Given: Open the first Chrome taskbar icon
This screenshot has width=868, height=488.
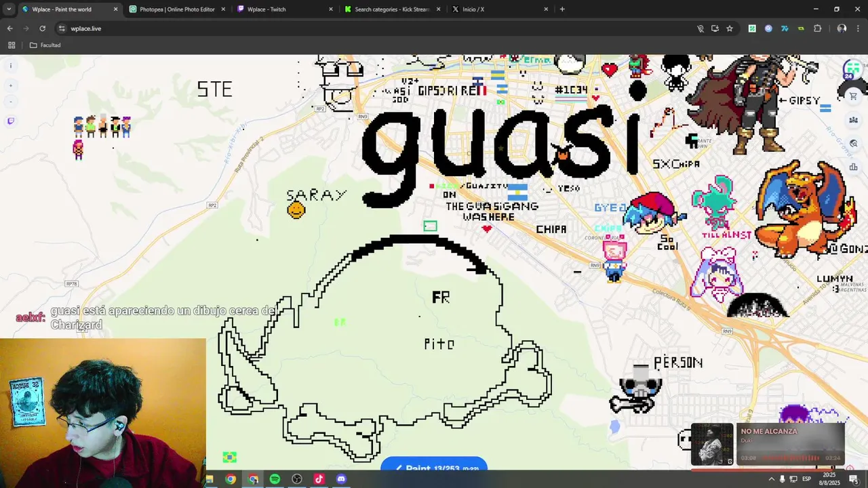Looking at the screenshot, I should (x=231, y=479).
